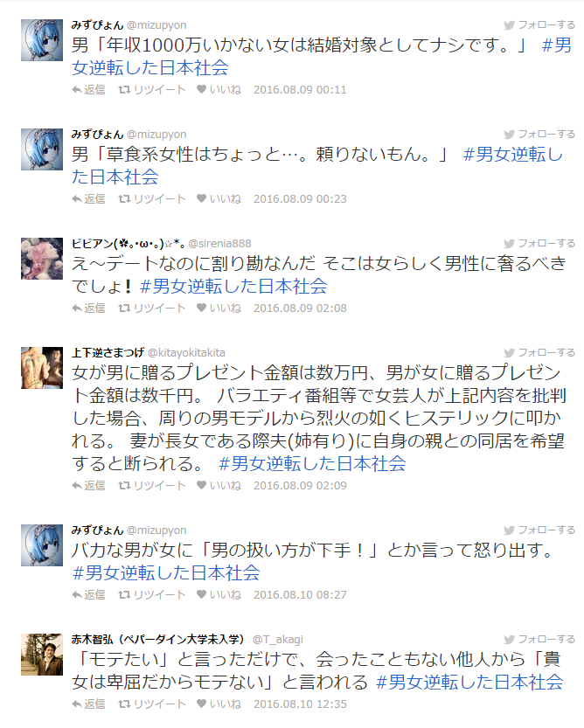Like the first tweet from 00:11
The height and width of the screenshot is (728, 584).
click(219, 90)
